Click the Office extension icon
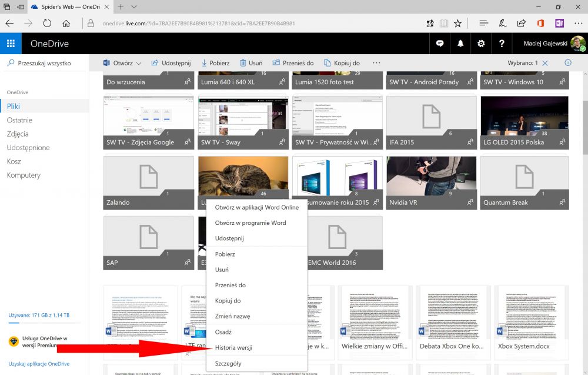Image resolution: width=588 pixels, height=375 pixels. pyautogui.click(x=540, y=24)
